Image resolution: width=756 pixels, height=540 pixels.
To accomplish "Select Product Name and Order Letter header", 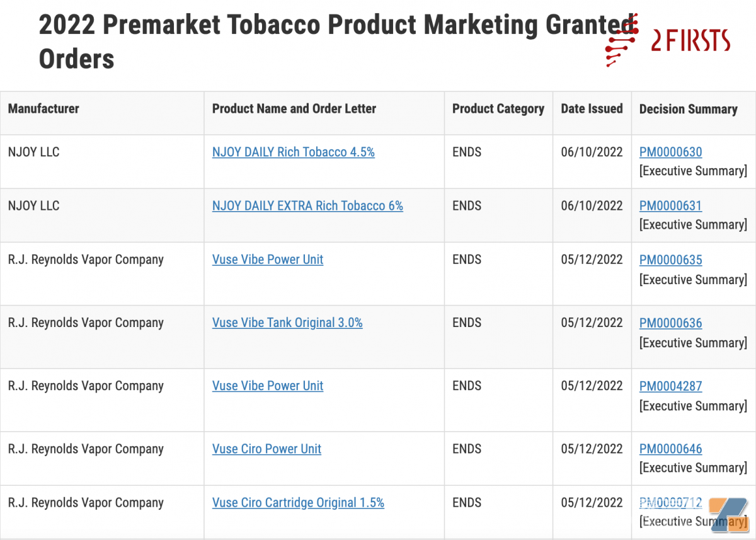I will [x=294, y=109].
